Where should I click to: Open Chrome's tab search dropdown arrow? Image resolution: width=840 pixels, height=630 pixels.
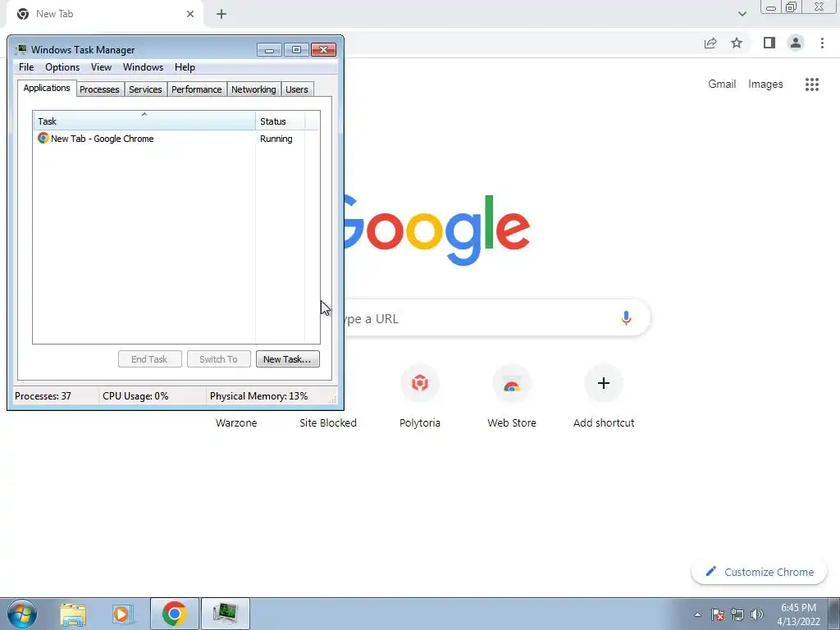pos(742,14)
